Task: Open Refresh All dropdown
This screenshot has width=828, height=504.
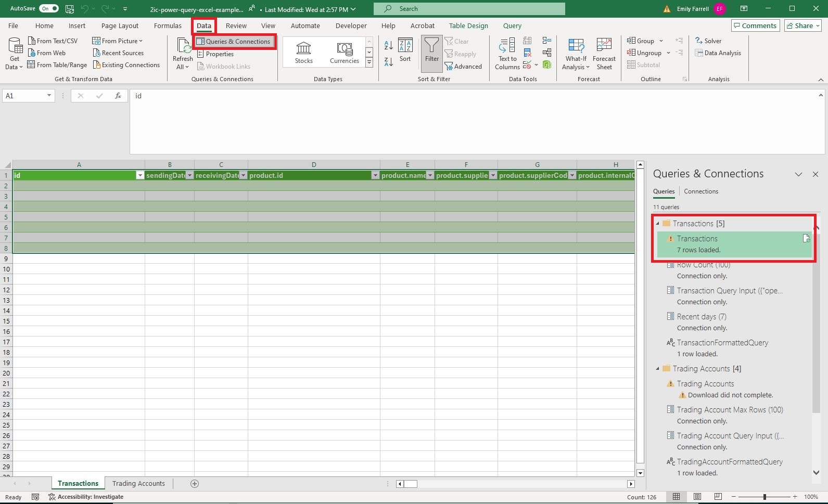Action: tap(182, 67)
